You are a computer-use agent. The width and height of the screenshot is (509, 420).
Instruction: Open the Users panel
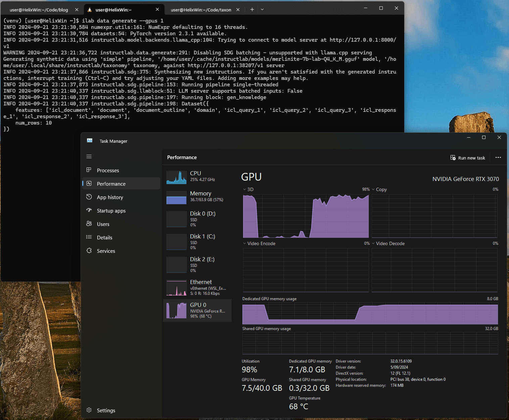coord(102,224)
